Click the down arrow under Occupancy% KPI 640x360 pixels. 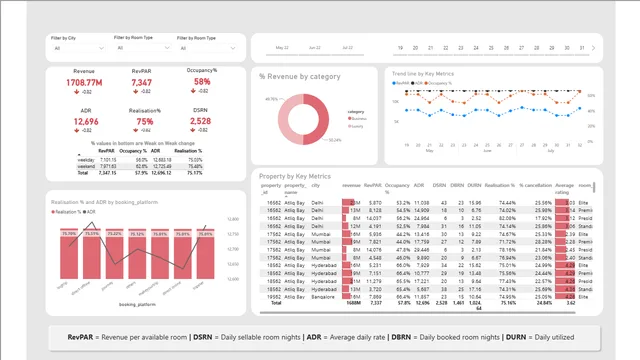193,91
